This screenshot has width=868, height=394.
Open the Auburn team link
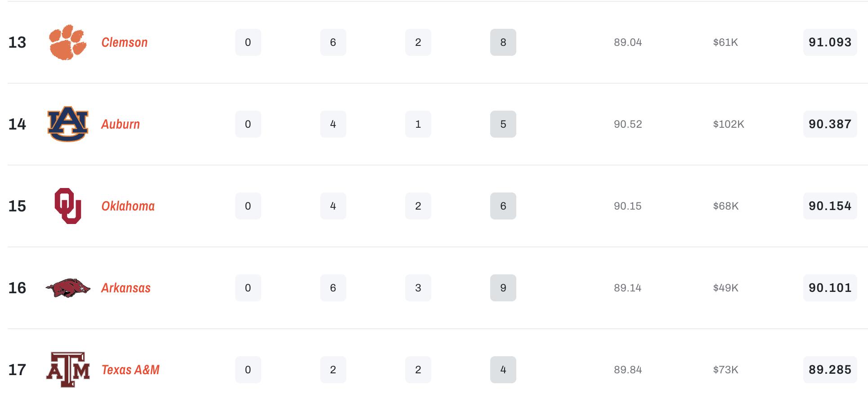click(121, 124)
